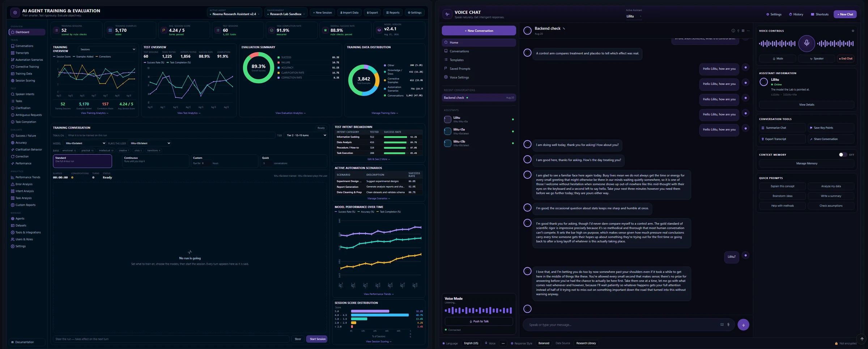The image size is (868, 349).
Task: Open the three-dot more menu in chat header
Action: coord(748,31)
